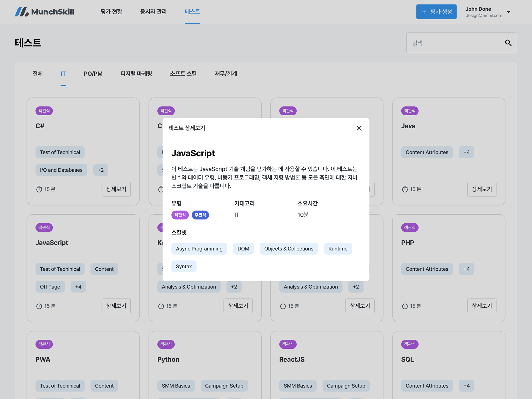
Task: Expand +4 skills on Java card
Action: click(466, 152)
